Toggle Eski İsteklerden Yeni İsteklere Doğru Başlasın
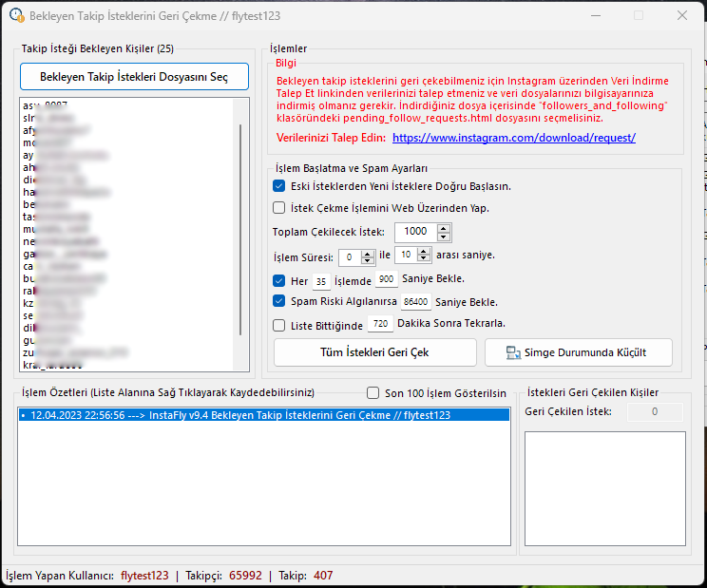 pyautogui.click(x=279, y=186)
